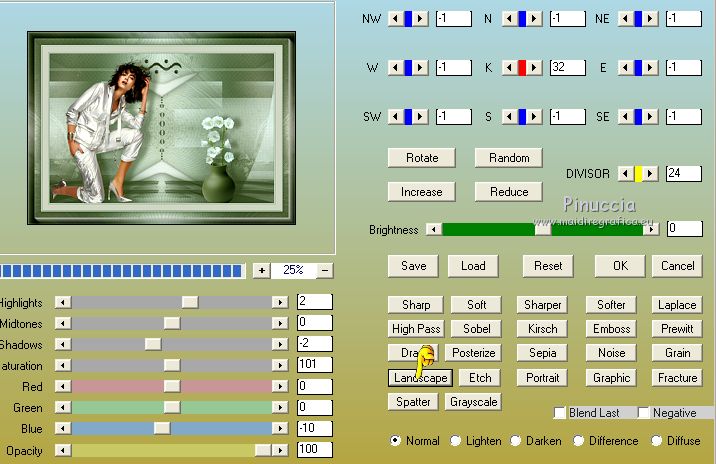Reset all filter values
This screenshot has width=716, height=464.
click(x=548, y=266)
